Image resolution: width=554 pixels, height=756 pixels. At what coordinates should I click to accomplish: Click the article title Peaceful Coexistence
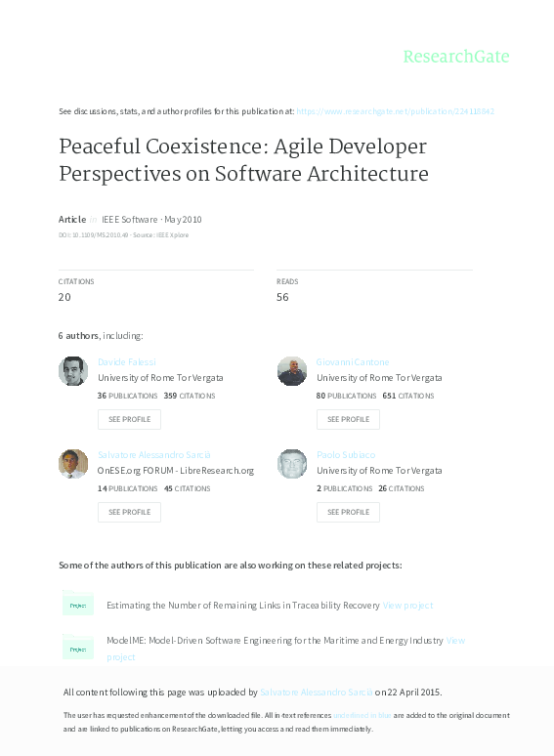(x=243, y=160)
